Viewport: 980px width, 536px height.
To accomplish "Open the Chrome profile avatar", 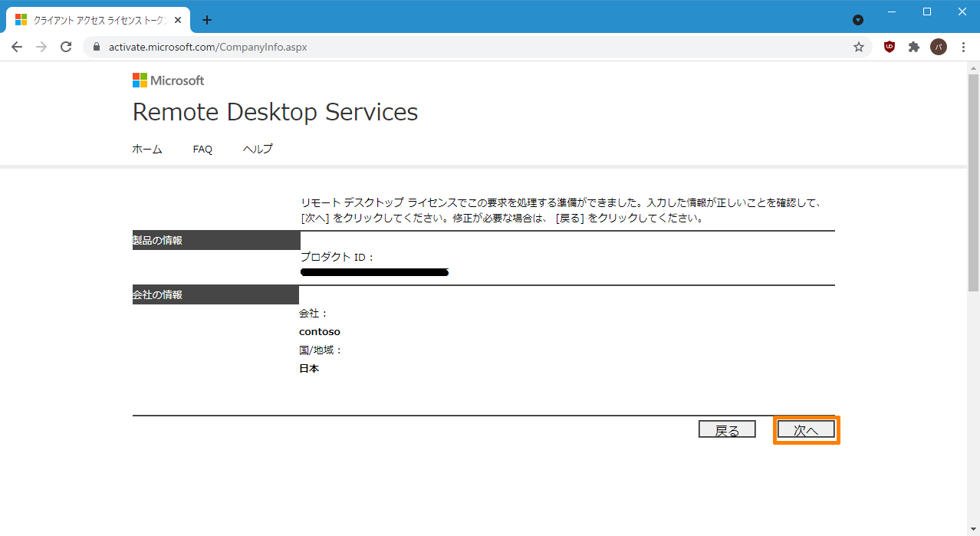I will pyautogui.click(x=939, y=47).
